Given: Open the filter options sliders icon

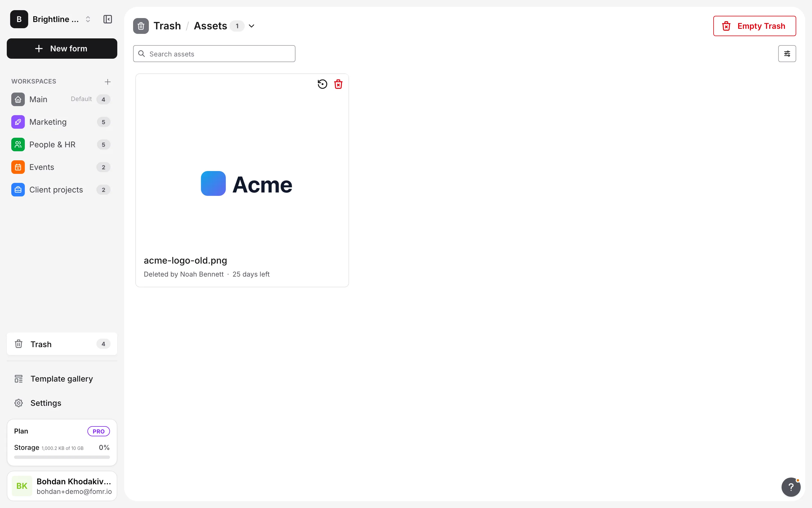Looking at the screenshot, I should pos(787,54).
